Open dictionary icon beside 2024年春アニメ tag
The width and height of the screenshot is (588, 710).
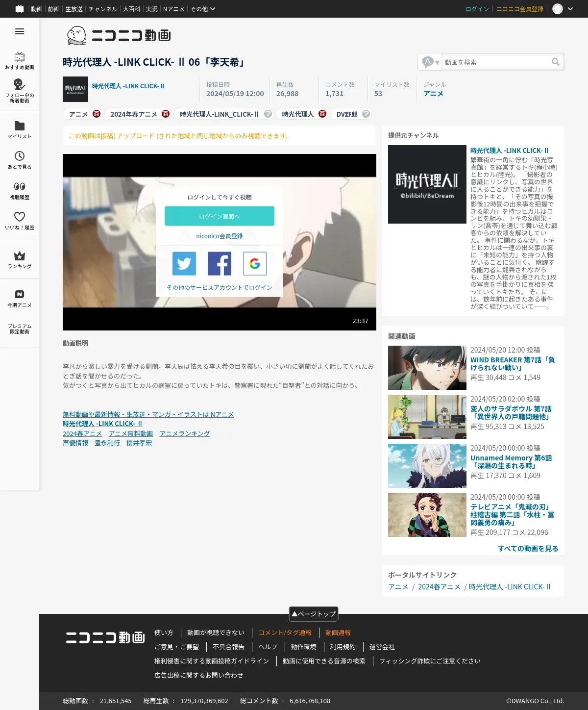(166, 114)
